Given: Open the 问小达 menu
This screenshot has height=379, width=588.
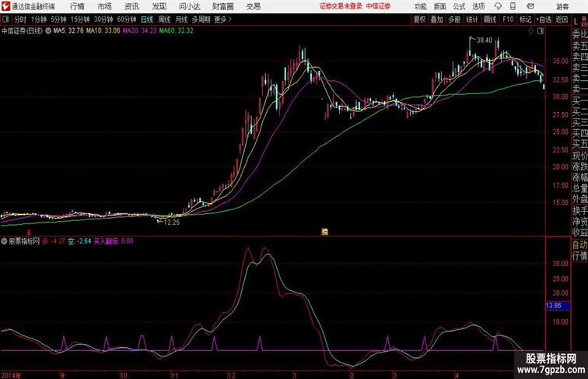Looking at the screenshot, I should click(189, 6).
